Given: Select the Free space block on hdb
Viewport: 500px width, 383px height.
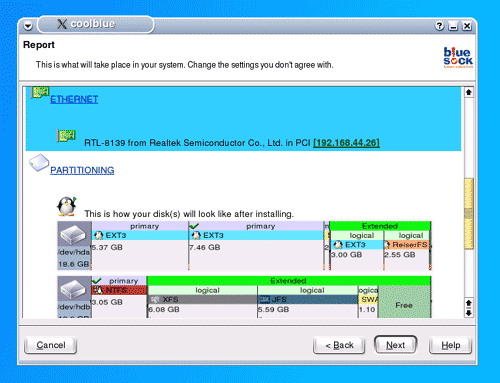Looking at the screenshot, I should (404, 302).
